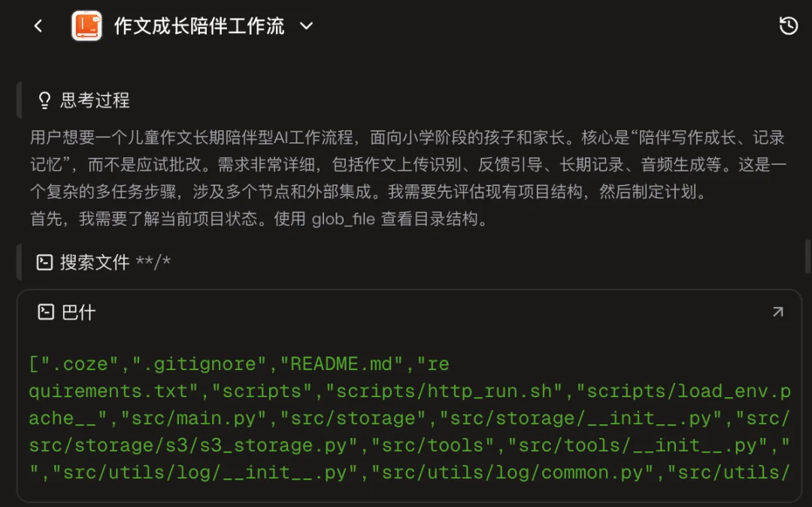The height and width of the screenshot is (507, 812).
Task: Click the lightbulb icon beside 思考过程
Action: [x=44, y=100]
